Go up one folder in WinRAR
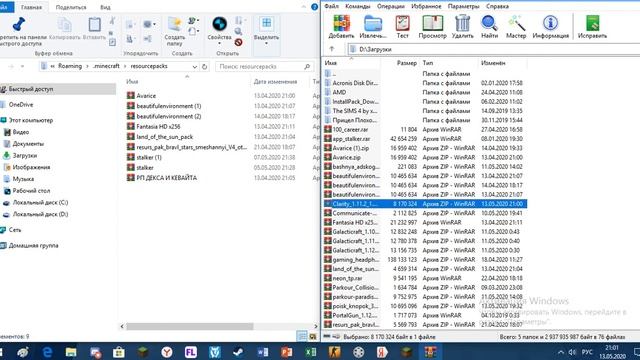This screenshot has width=640, height=360. [x=332, y=49]
